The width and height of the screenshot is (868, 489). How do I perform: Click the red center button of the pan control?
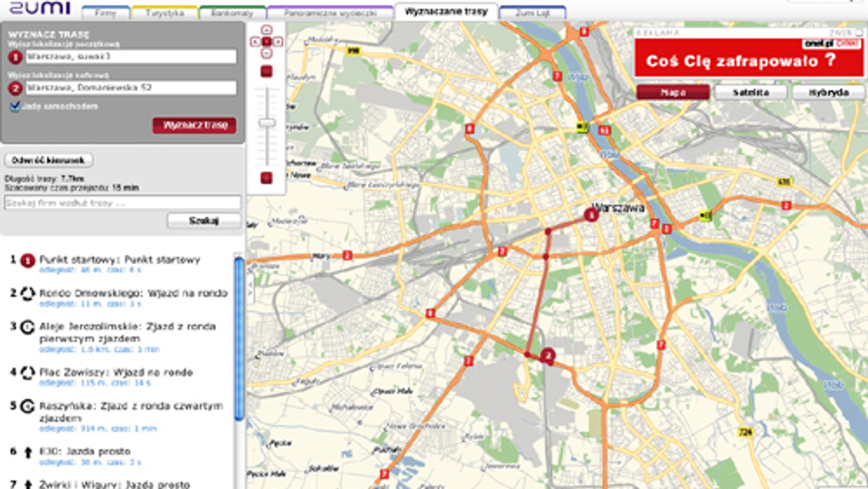266,42
